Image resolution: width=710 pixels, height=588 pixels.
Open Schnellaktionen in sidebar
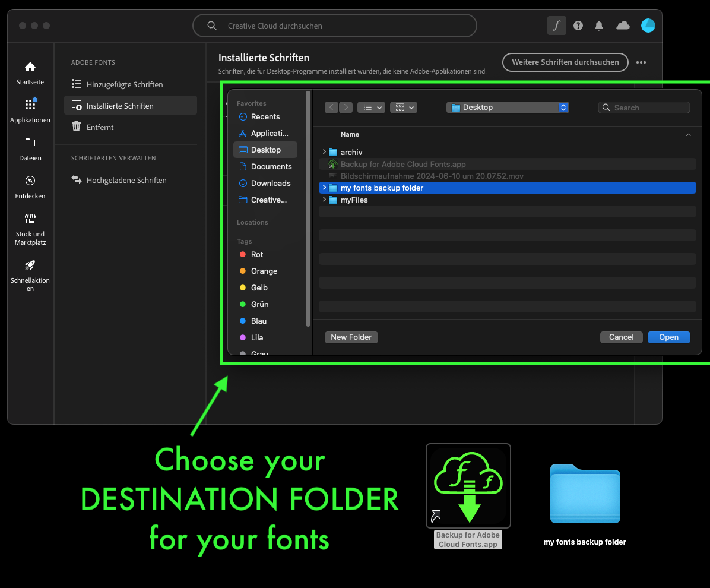(30, 276)
